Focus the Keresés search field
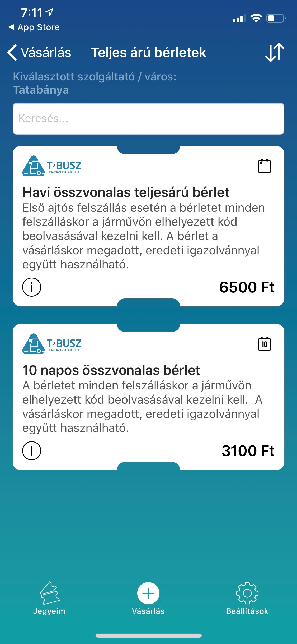Screen dimensions: 297x644 [x=148, y=119]
